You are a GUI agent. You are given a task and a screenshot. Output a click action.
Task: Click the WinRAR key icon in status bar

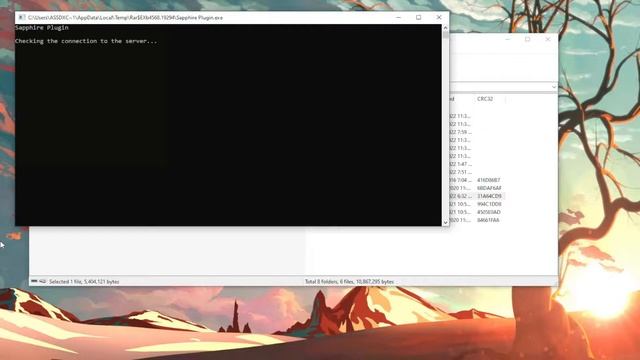click(42, 281)
